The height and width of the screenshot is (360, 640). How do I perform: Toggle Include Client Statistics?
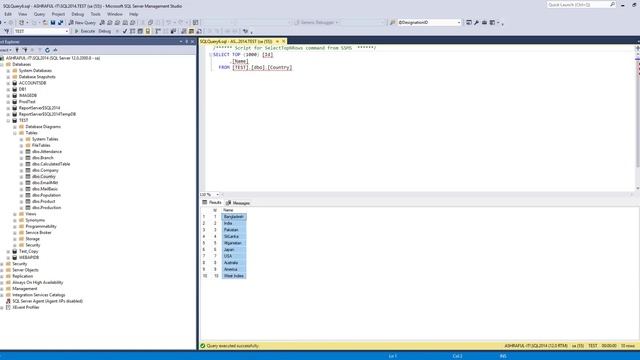(173, 31)
